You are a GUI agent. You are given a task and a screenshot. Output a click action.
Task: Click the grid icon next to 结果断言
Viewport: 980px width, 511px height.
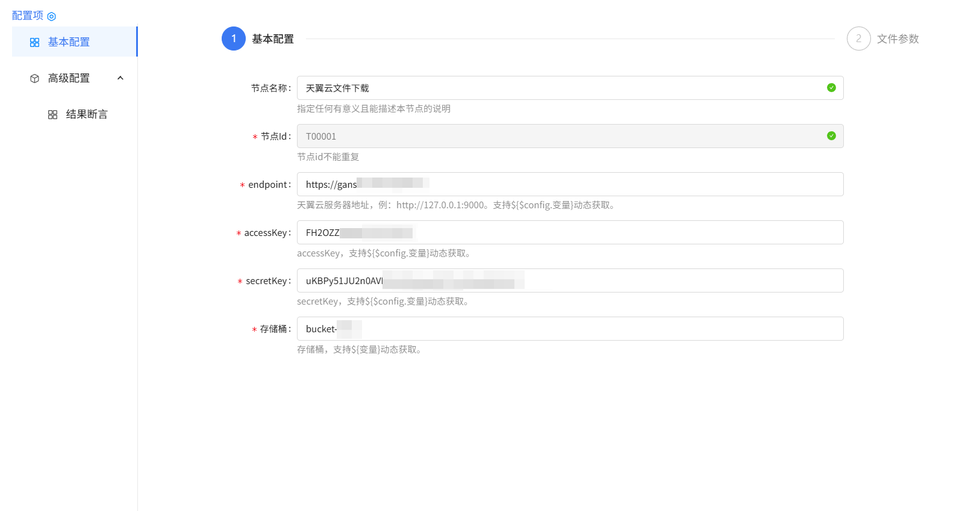click(53, 114)
